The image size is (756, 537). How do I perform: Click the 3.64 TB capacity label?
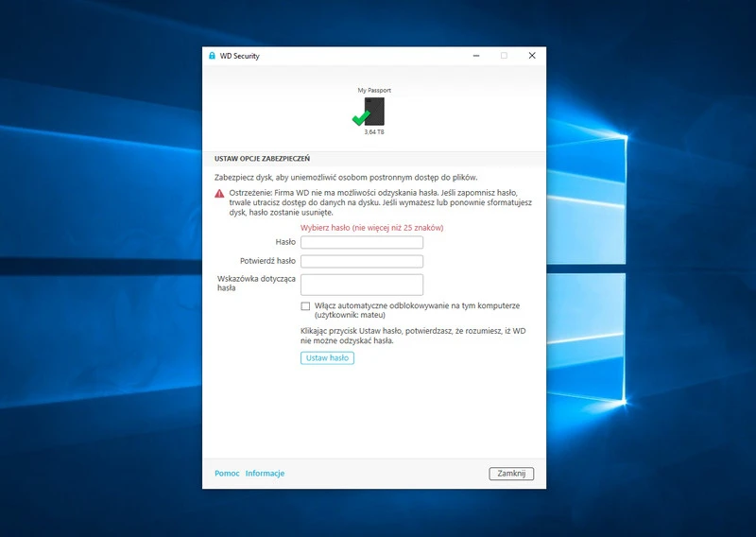tap(374, 132)
